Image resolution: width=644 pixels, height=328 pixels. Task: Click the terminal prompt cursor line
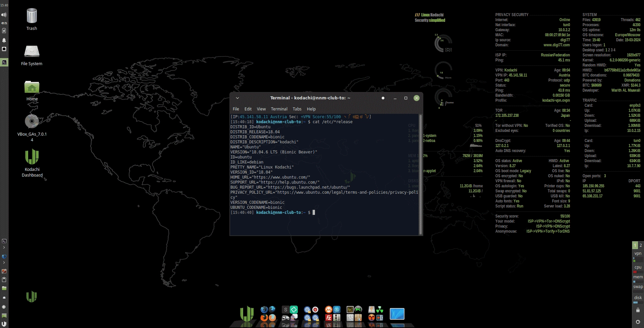pyautogui.click(x=273, y=213)
